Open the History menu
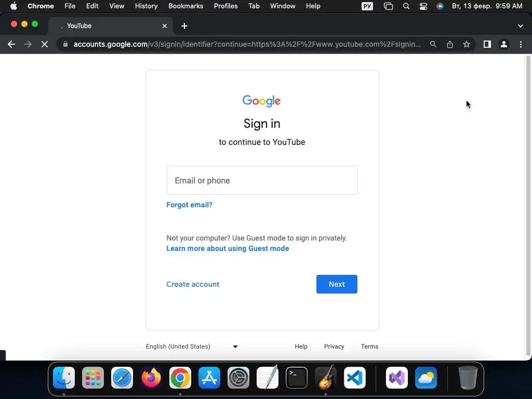This screenshot has width=532, height=399. pyautogui.click(x=146, y=6)
